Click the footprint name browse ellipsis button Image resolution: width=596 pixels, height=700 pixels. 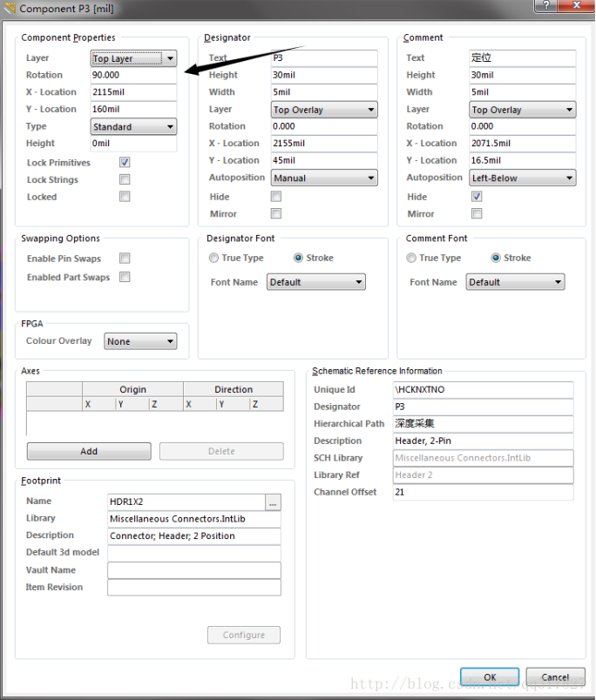274,502
